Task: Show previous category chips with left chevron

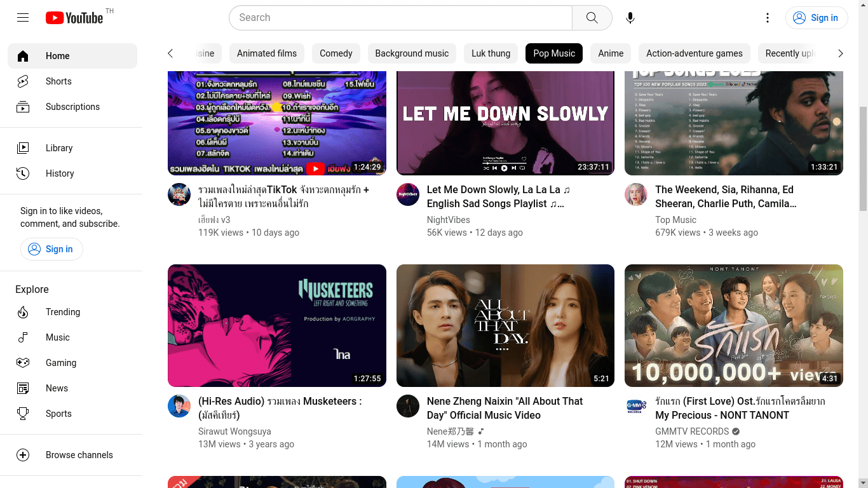Action: click(x=170, y=53)
